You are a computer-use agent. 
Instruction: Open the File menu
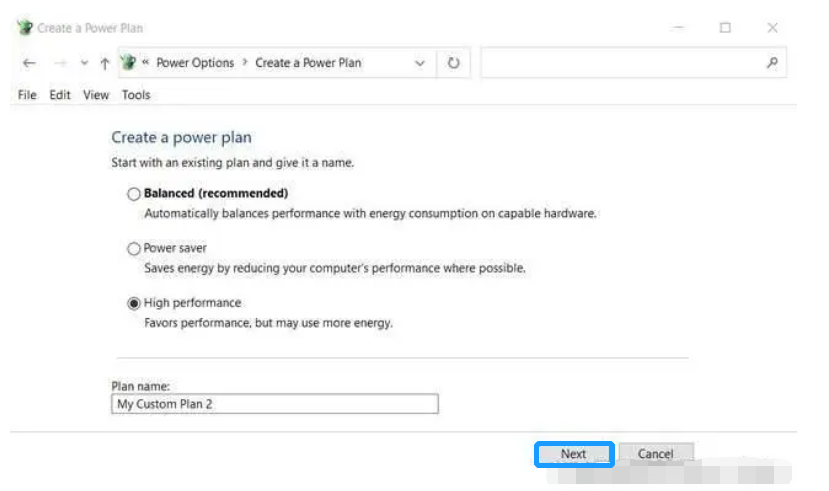coord(27,95)
